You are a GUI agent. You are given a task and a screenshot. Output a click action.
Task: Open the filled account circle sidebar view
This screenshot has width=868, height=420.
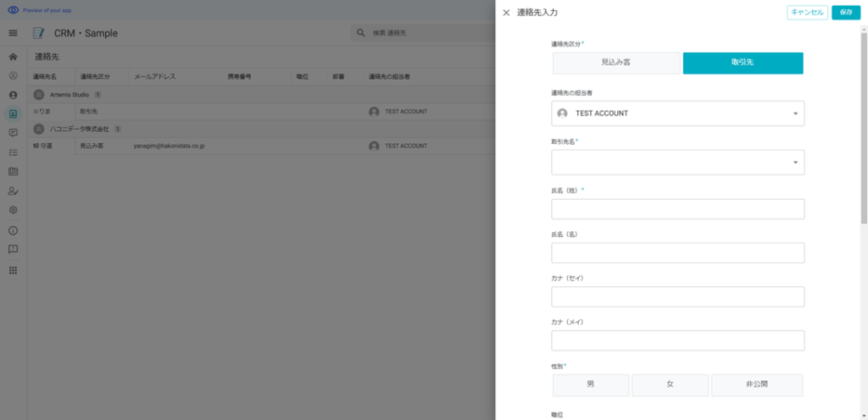(14, 95)
